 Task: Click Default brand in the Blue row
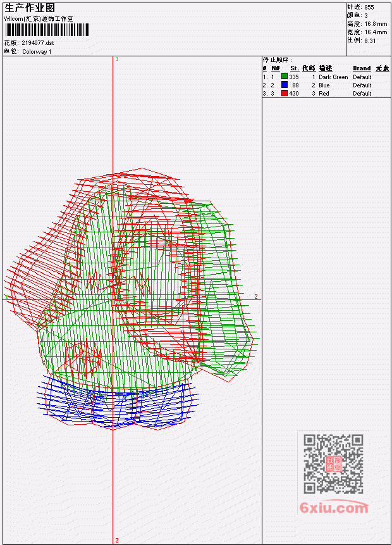coord(362,85)
